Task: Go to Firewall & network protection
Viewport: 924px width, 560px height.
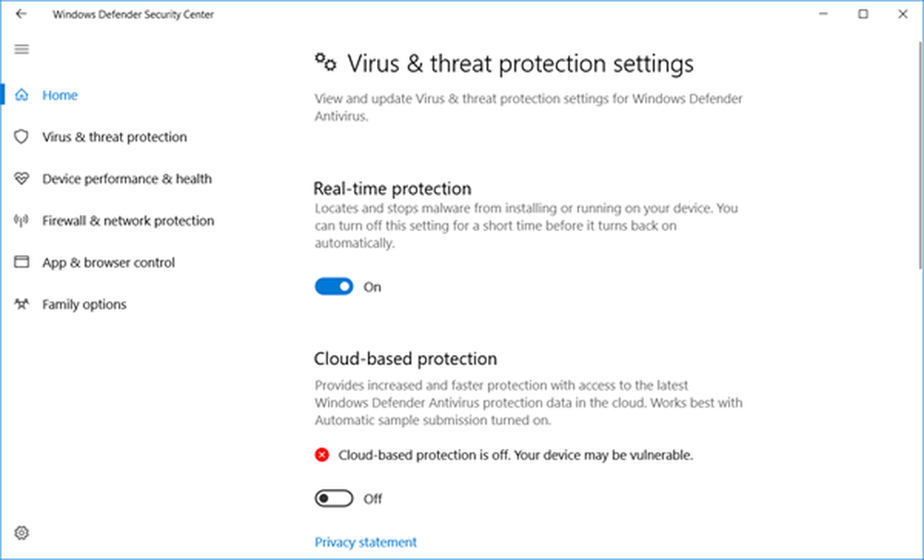Action: pyautogui.click(x=128, y=221)
